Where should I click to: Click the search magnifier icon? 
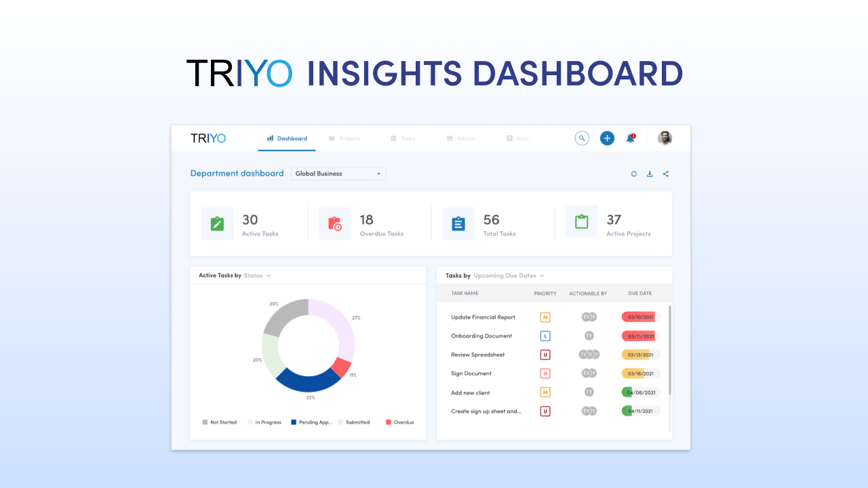pos(582,138)
